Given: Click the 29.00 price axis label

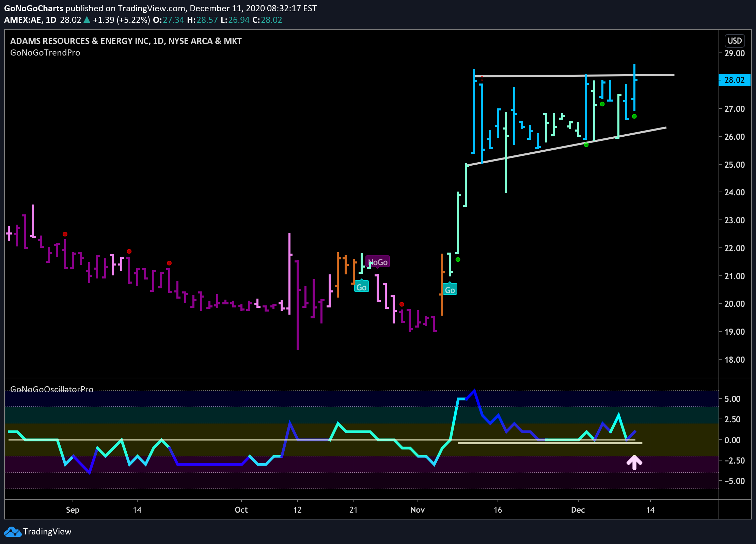Looking at the screenshot, I should tap(735, 53).
